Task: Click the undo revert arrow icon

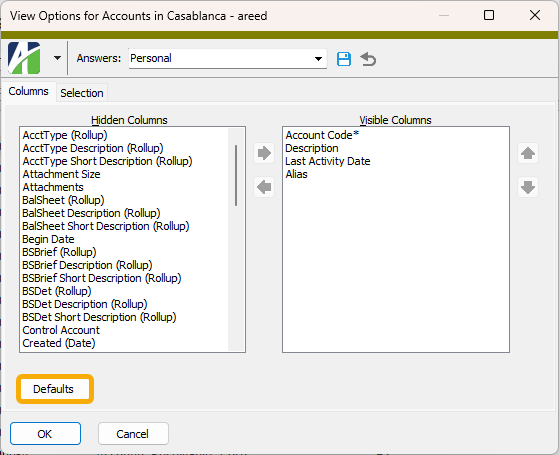Action: 368,59
